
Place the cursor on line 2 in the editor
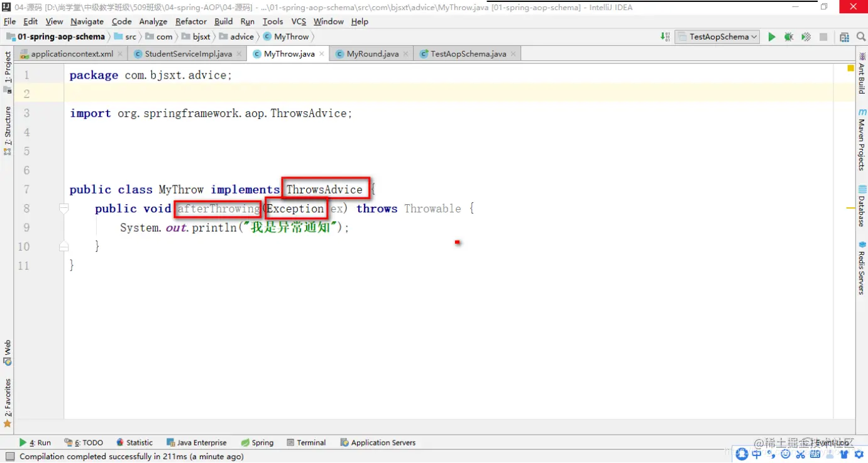449,94
